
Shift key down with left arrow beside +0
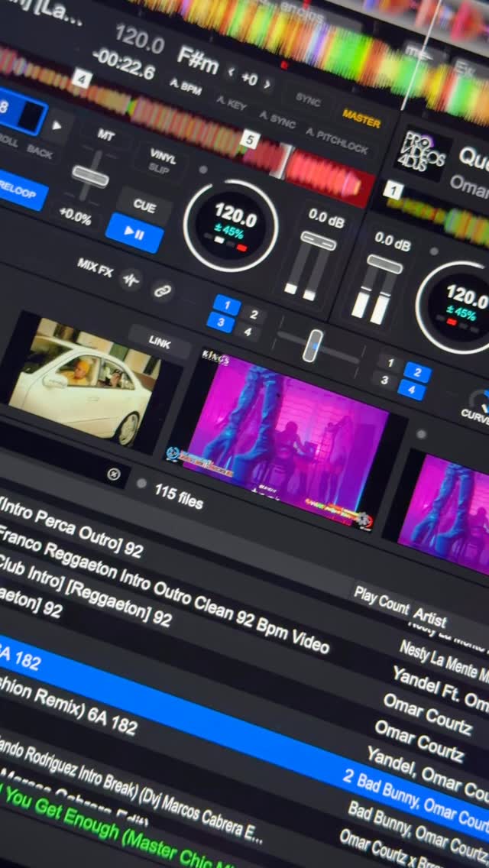pyautogui.click(x=231, y=73)
